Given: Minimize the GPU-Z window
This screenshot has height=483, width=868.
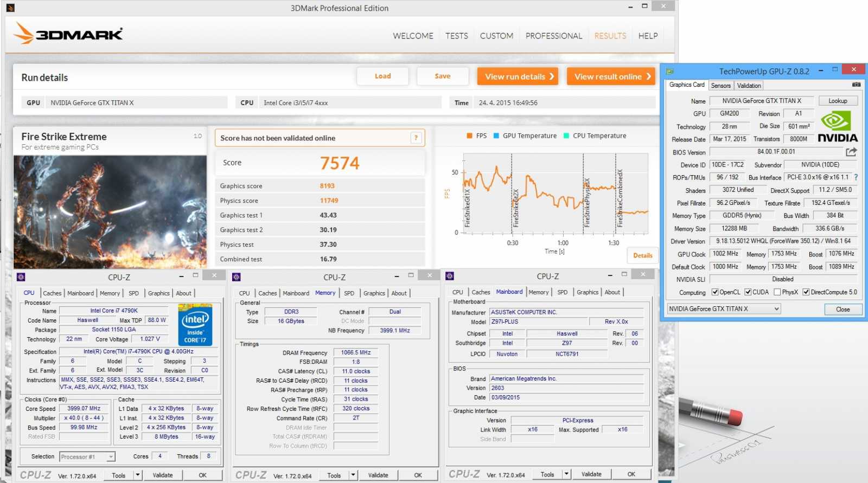Looking at the screenshot, I should [x=821, y=70].
